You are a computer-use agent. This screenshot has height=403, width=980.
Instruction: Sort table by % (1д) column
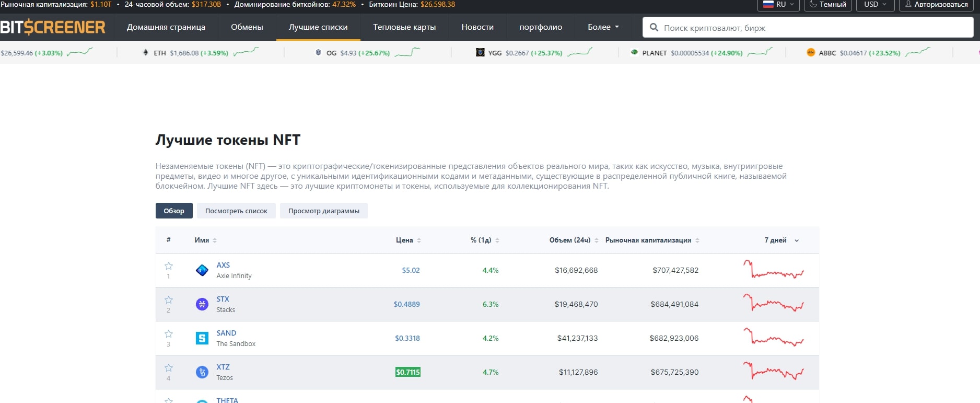point(485,240)
